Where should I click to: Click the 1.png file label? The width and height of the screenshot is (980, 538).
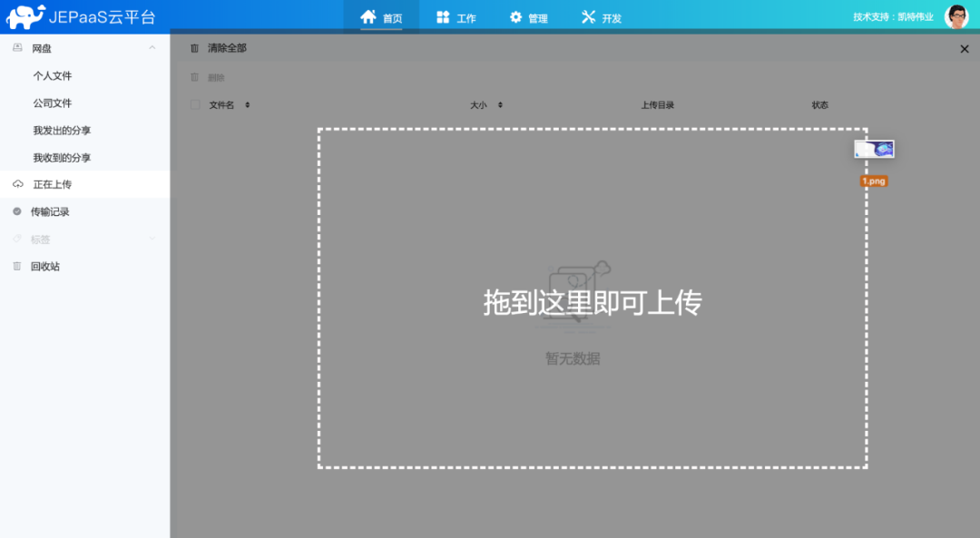click(x=874, y=181)
